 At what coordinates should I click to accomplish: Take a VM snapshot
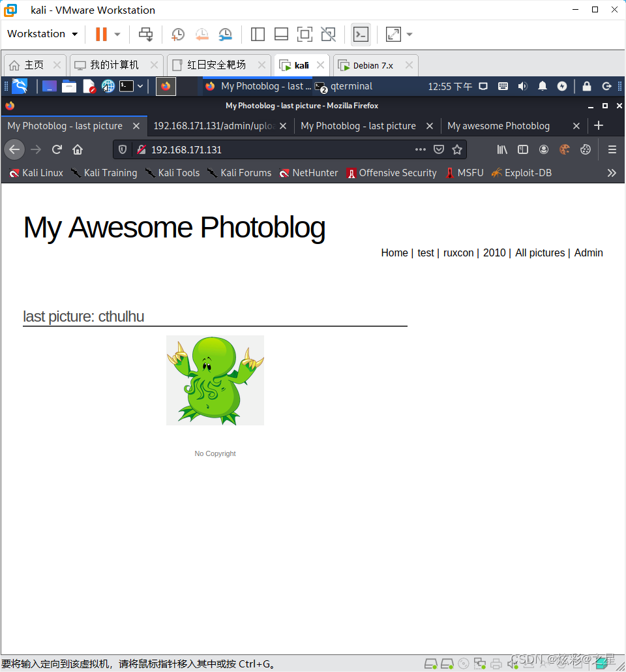coord(178,35)
